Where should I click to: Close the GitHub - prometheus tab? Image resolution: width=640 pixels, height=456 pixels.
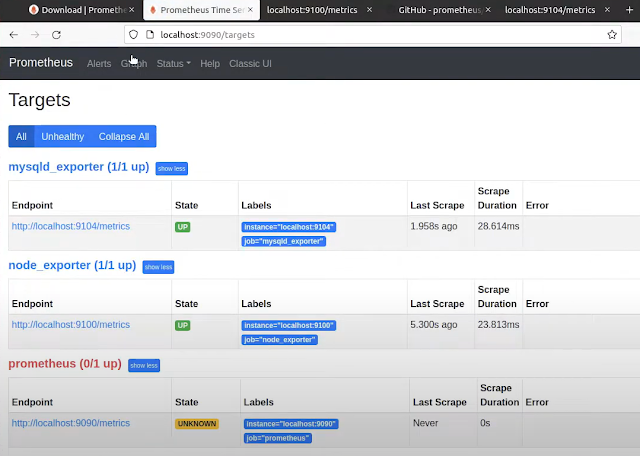tap(488, 9)
